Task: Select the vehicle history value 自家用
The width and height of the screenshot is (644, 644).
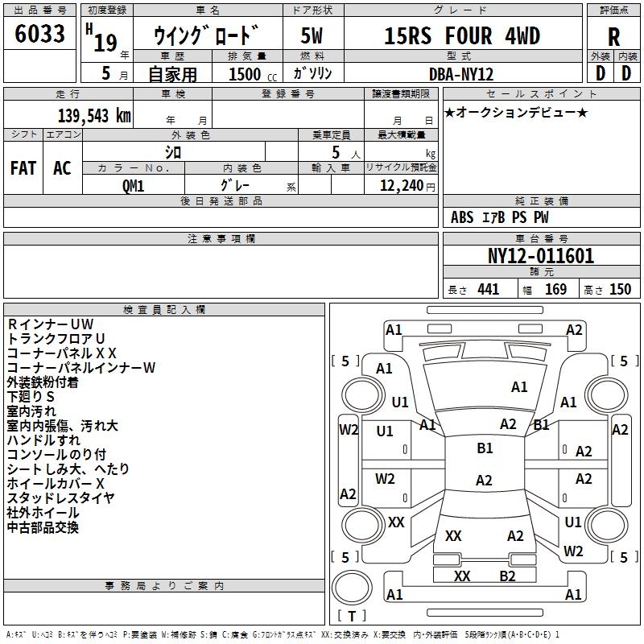Action: tap(172, 74)
